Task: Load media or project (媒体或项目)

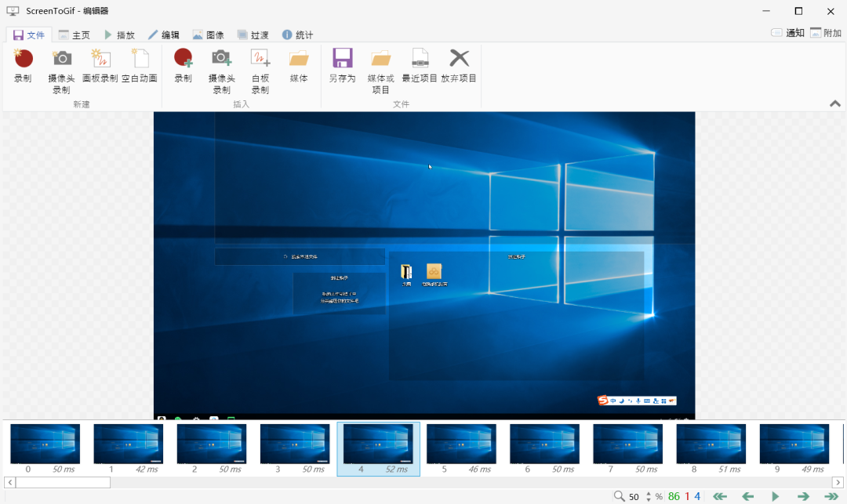Action: [381, 72]
